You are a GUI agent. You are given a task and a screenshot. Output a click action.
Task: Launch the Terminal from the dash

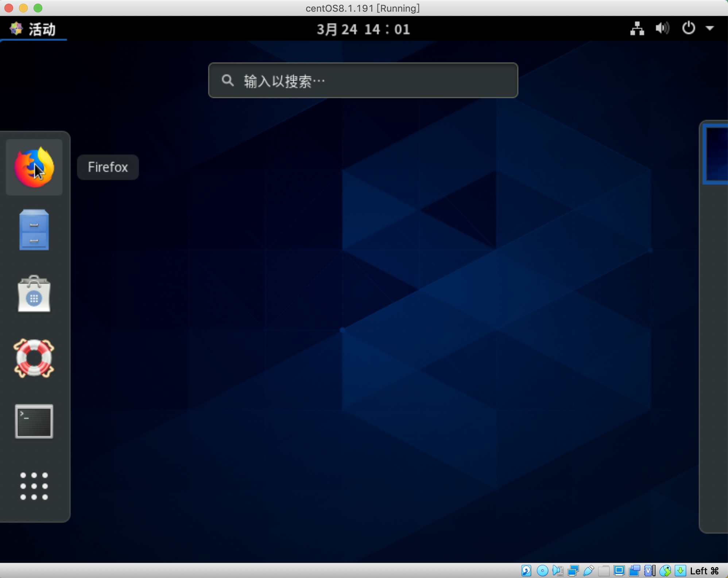[34, 421]
